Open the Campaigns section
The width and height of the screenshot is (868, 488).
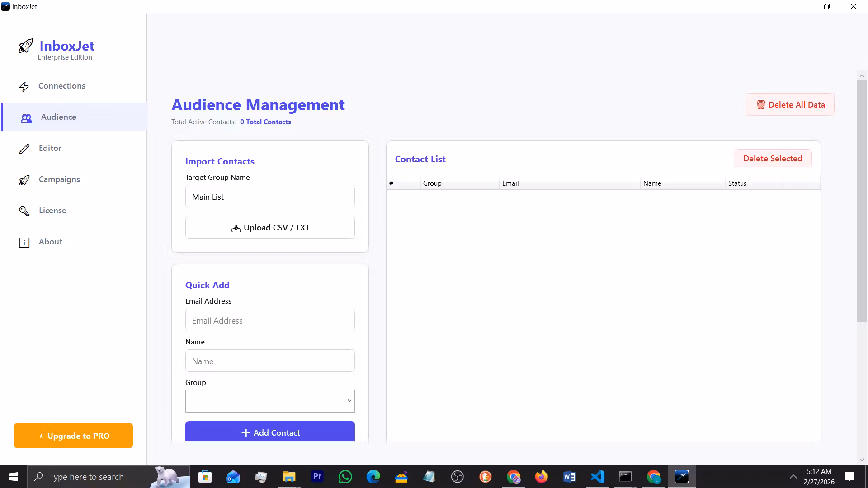pos(74,179)
